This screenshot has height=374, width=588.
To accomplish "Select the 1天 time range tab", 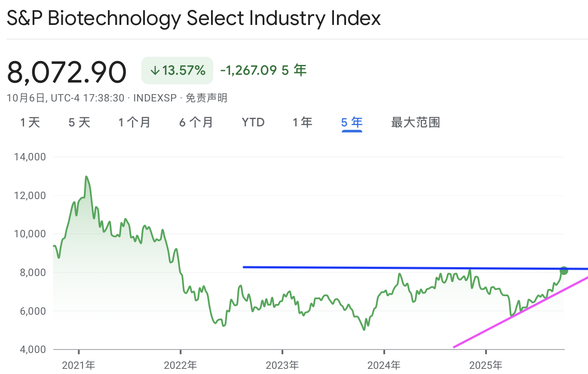I will pos(30,123).
